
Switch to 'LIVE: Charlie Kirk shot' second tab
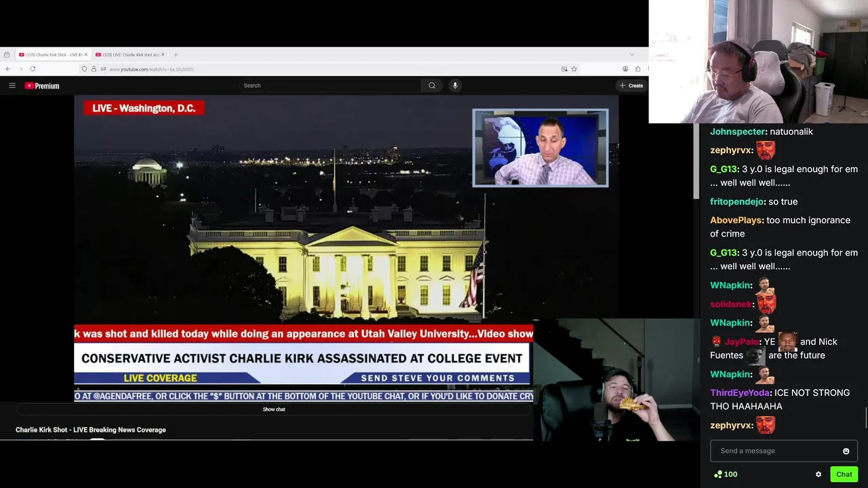point(130,55)
